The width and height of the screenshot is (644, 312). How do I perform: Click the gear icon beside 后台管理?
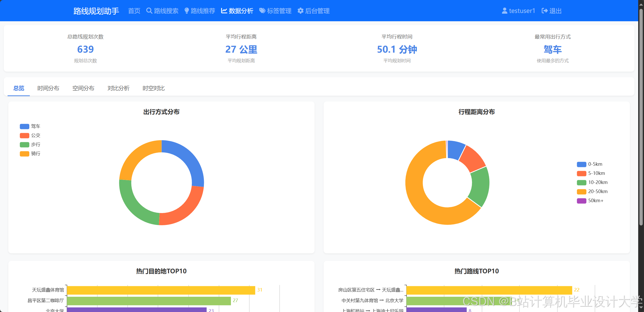pos(300,11)
